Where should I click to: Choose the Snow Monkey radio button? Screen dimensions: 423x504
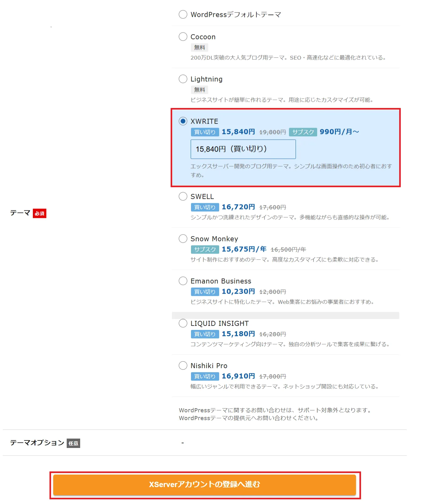183,239
